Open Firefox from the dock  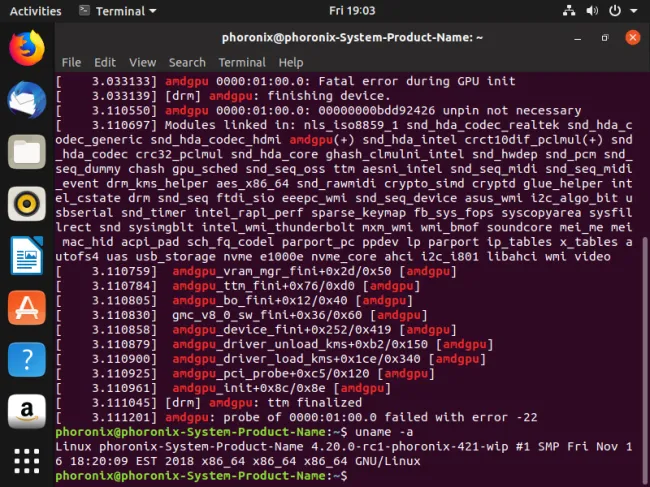pyautogui.click(x=27, y=48)
